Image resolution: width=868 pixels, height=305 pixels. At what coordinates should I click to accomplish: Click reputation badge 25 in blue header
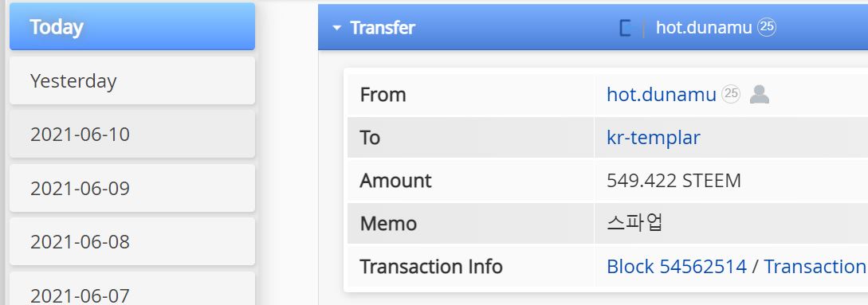[767, 26]
